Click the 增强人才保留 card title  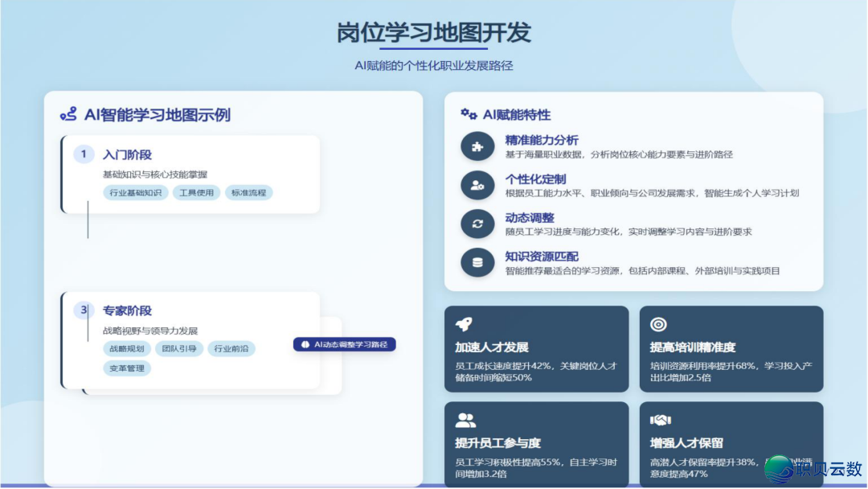686,443
